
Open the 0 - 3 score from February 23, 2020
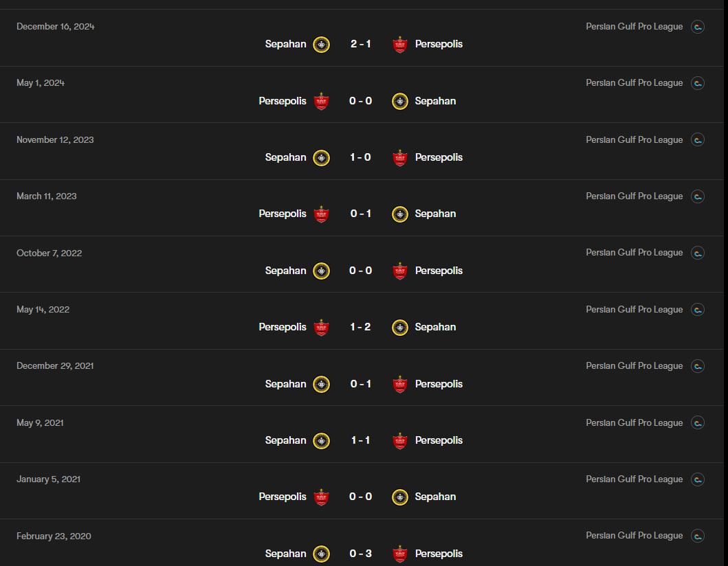click(360, 554)
